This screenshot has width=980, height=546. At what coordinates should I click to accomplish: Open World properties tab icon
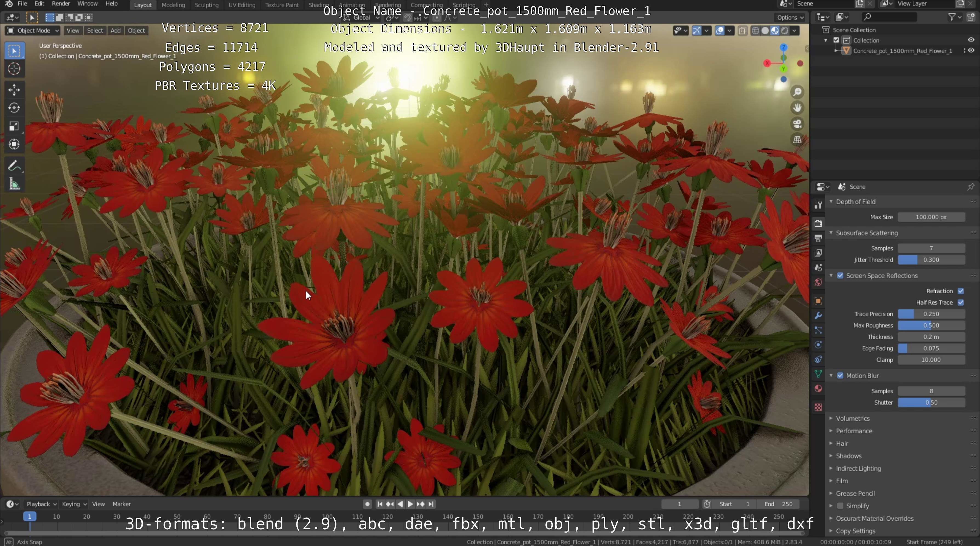(x=818, y=282)
